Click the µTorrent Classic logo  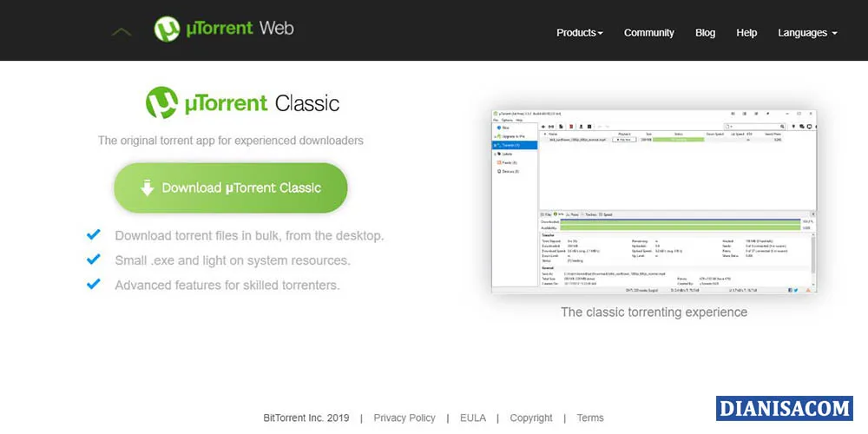pos(242,103)
